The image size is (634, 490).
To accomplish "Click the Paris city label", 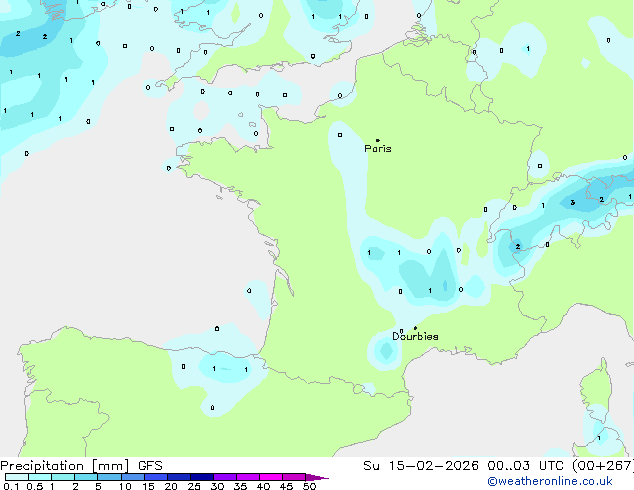I will coord(378,149).
